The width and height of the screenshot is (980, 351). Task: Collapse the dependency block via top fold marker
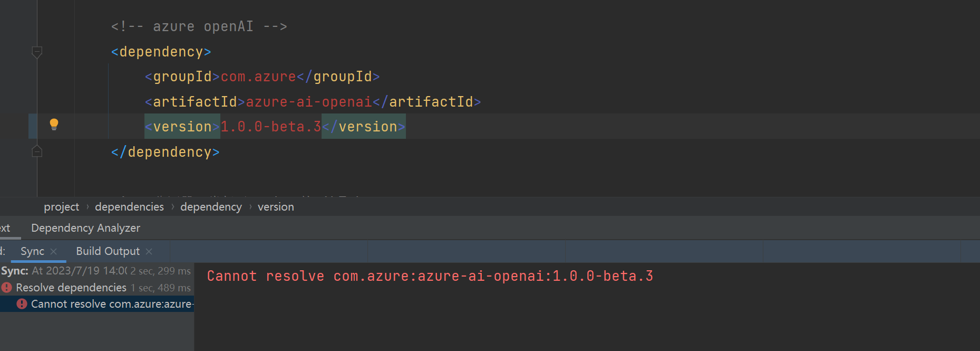pyautogui.click(x=37, y=52)
